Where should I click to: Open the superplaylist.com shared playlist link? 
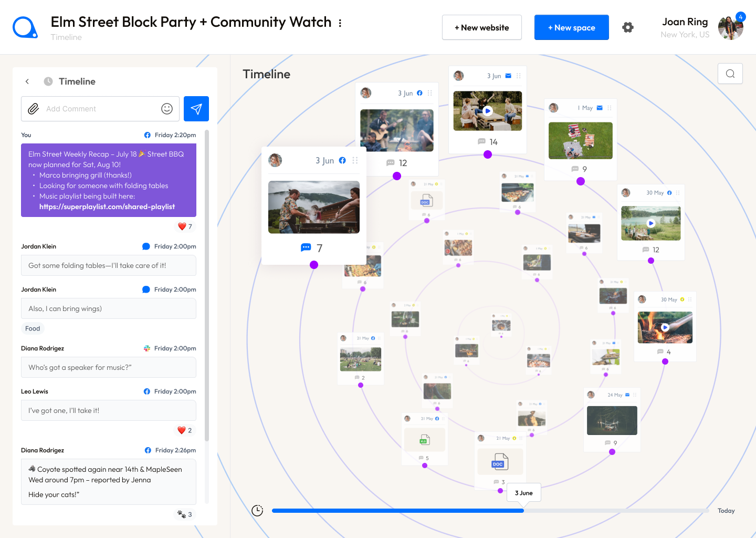(107, 206)
